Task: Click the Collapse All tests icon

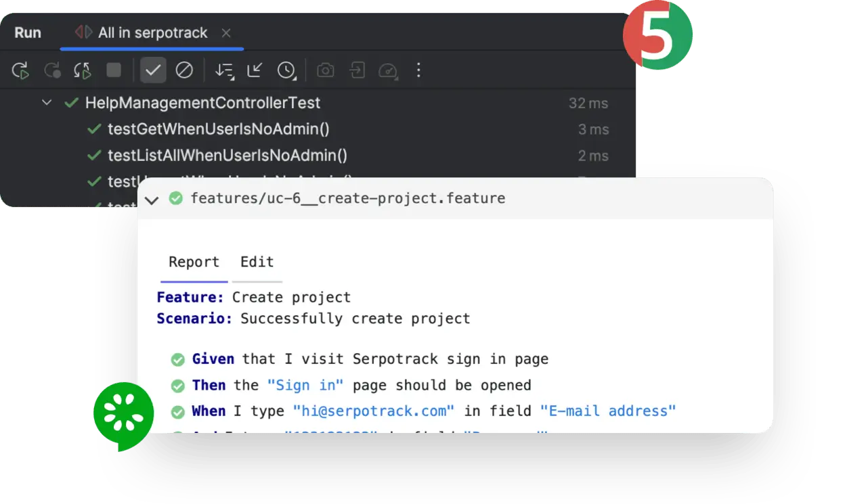Action: click(x=253, y=70)
